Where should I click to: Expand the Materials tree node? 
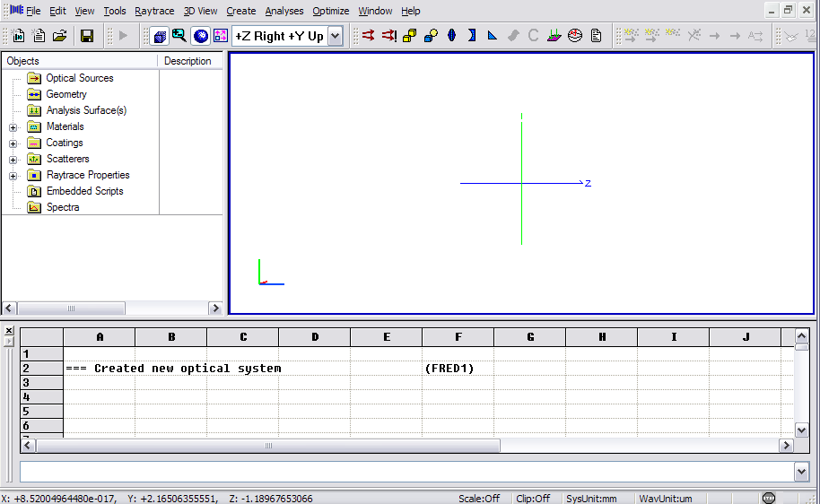(13, 127)
